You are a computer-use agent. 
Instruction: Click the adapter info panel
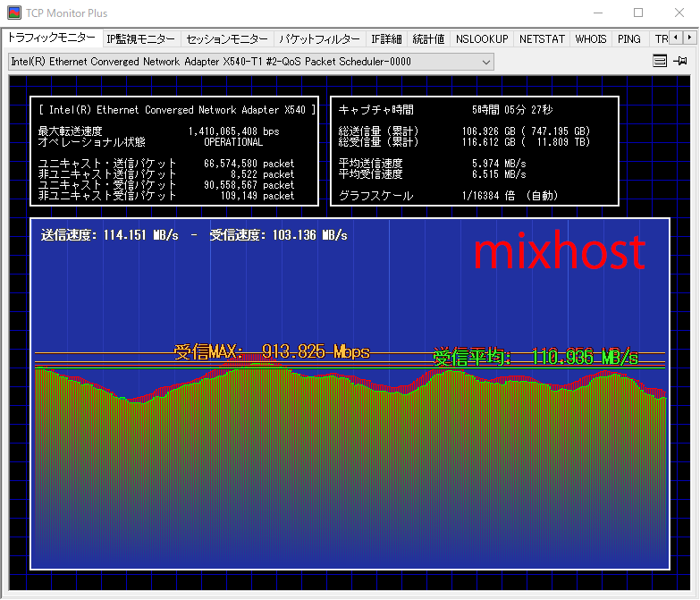tap(175, 150)
